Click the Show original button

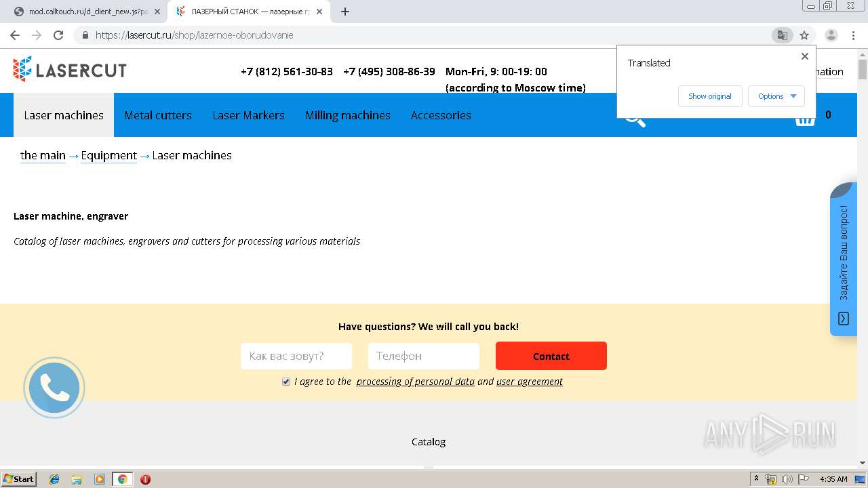coord(710,96)
